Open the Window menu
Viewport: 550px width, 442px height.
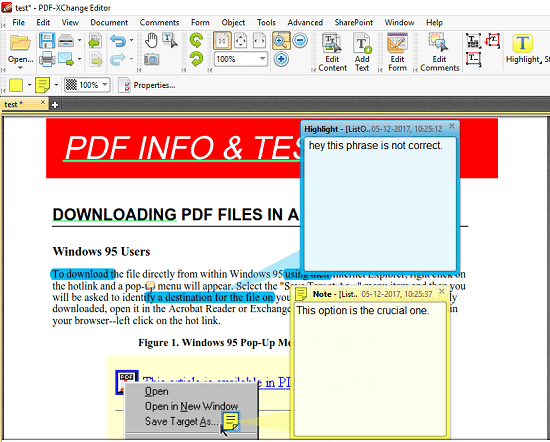(399, 22)
